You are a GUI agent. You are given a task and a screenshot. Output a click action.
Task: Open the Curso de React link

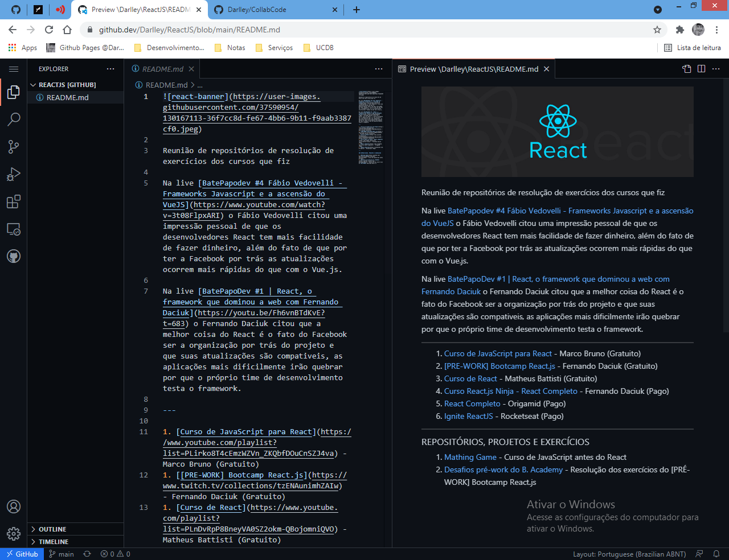tap(470, 378)
